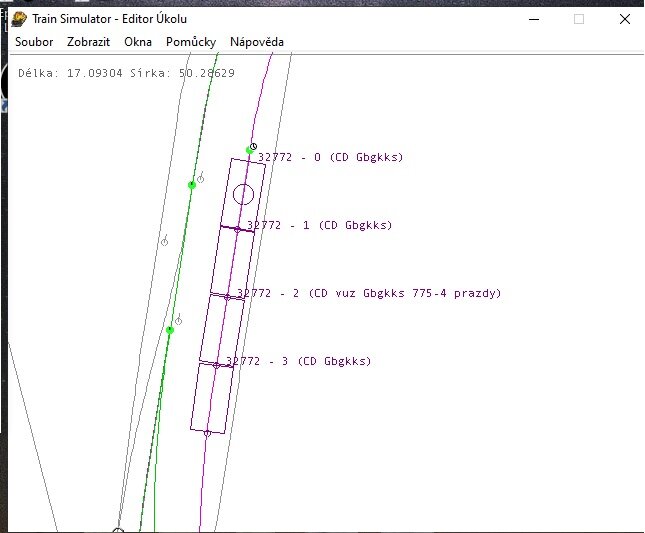Select the coupling point at the 32772 - 3 label
645x533 pixels.
[216, 365]
